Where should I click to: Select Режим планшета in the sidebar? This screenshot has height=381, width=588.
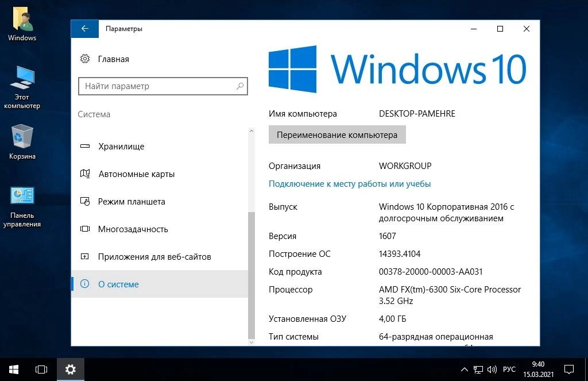(x=160, y=201)
